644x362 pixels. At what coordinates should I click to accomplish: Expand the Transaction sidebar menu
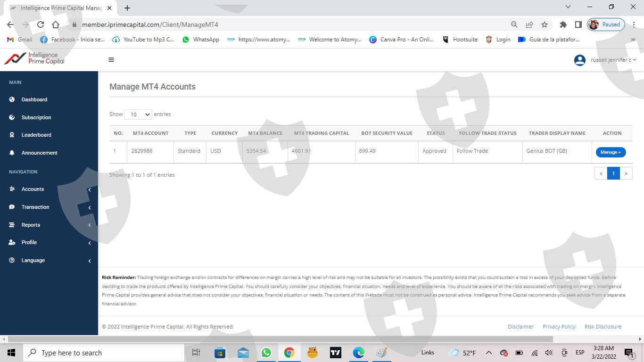49,207
